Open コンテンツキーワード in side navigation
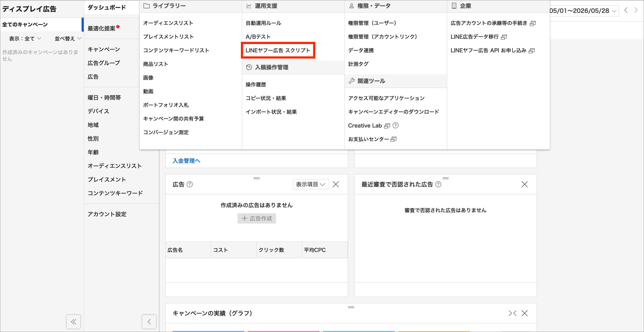 115,193
